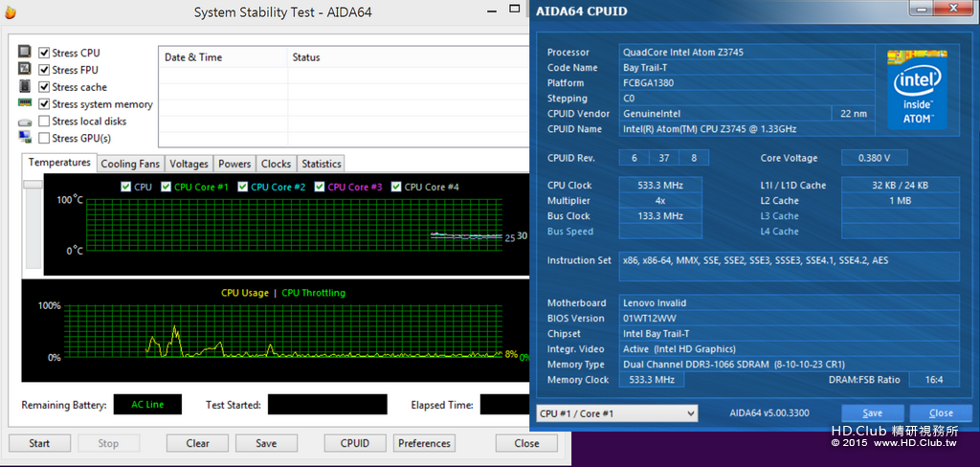Click the Test Started field
The height and width of the screenshot is (467, 980).
coord(327,405)
